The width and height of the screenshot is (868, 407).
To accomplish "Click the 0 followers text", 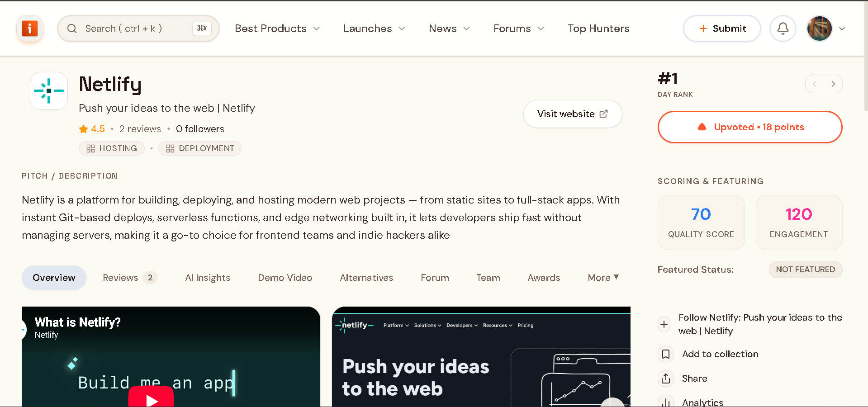I will 200,129.
